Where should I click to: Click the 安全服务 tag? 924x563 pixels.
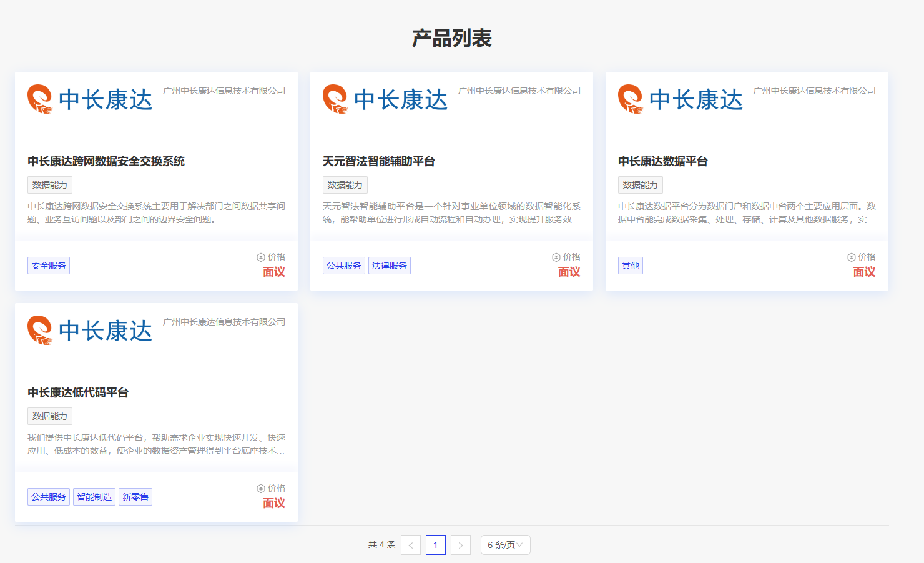[x=49, y=266]
